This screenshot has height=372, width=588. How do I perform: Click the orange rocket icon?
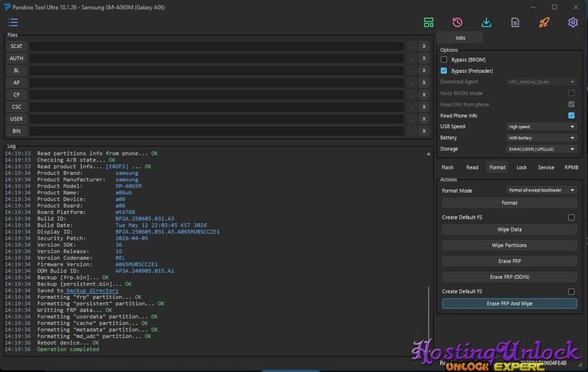click(543, 22)
